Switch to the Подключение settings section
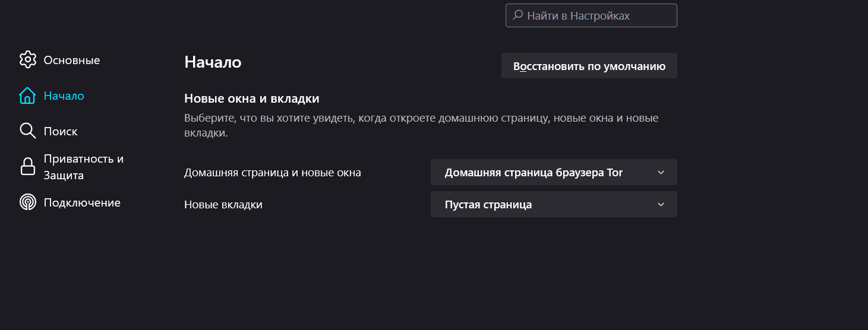 coord(82,202)
